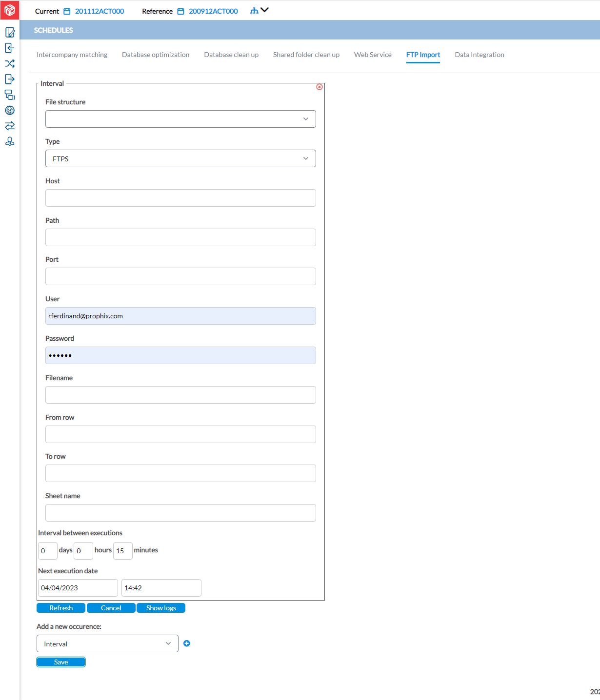Open the export sidebar icon

pos(10,79)
